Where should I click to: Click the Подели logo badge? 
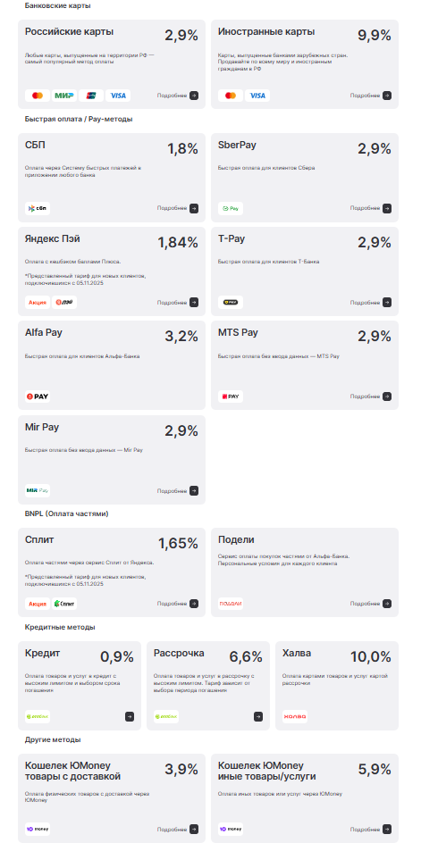tap(231, 604)
